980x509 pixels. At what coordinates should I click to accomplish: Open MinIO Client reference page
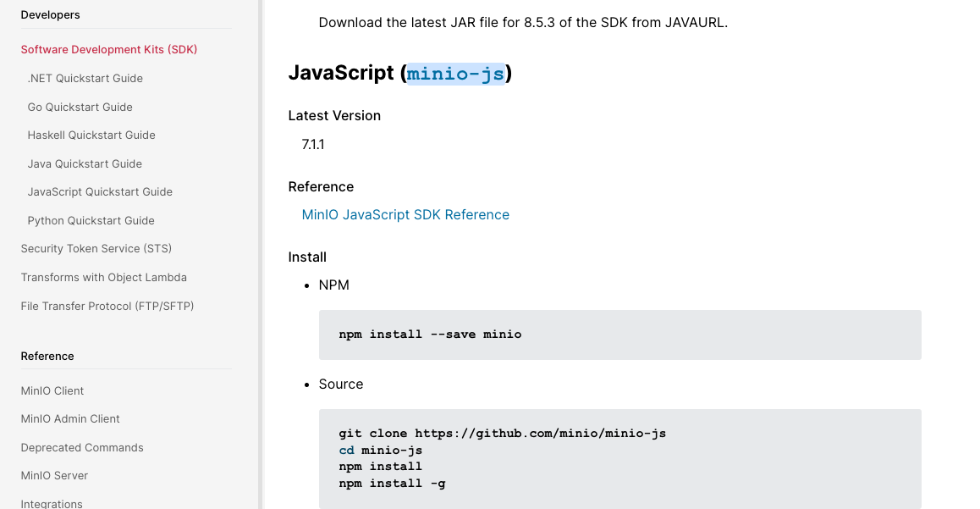52,391
